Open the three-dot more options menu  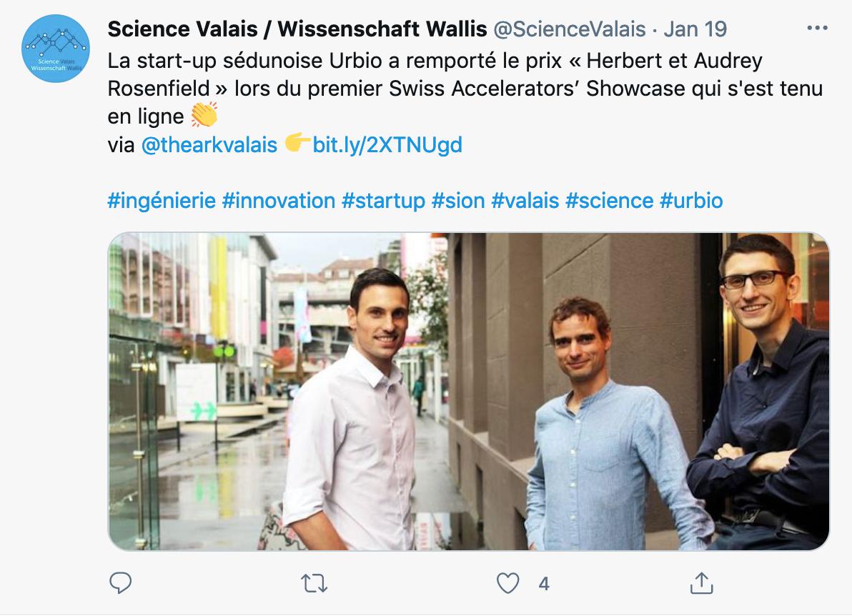click(816, 29)
